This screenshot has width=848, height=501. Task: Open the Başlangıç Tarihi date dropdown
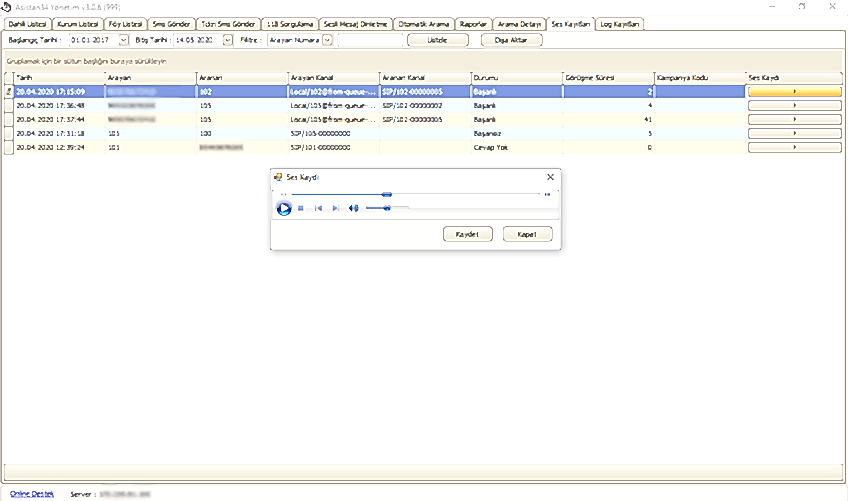pos(124,40)
